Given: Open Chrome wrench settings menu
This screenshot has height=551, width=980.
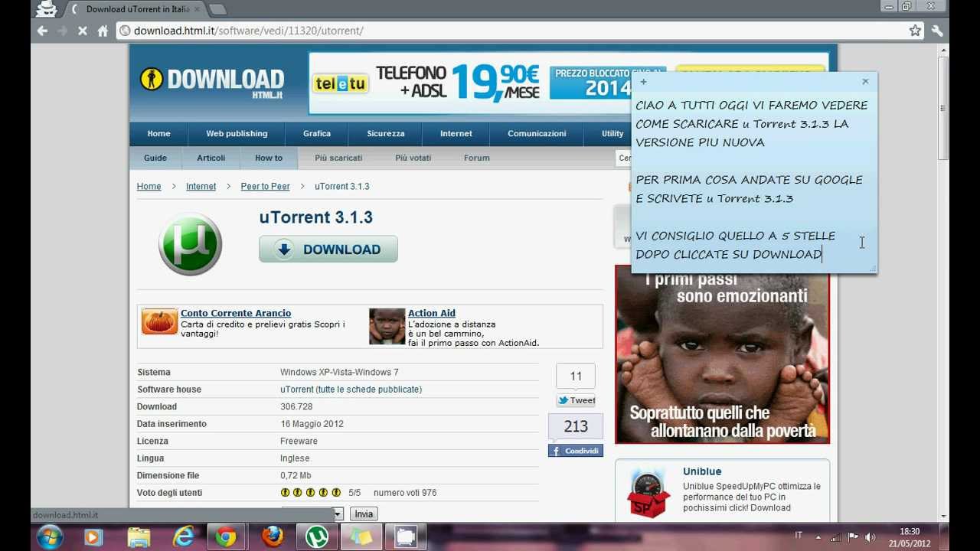Looking at the screenshot, I should click(937, 31).
